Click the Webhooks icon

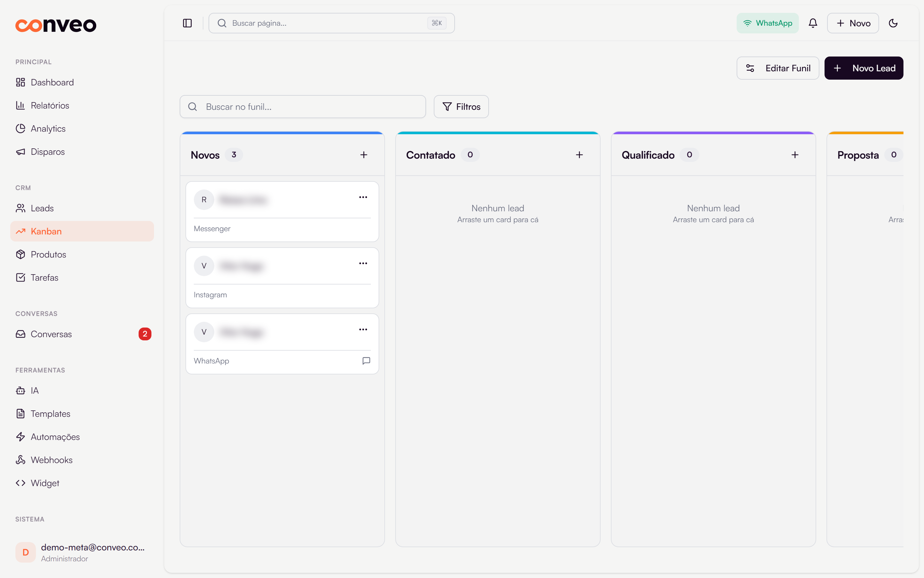21,460
